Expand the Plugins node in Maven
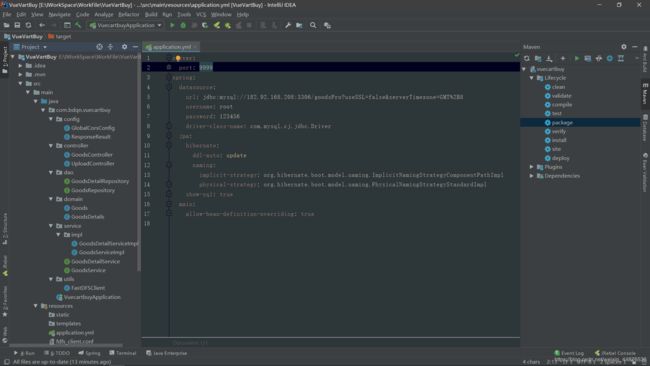Screen dimensions: 650x366 coord(531,167)
